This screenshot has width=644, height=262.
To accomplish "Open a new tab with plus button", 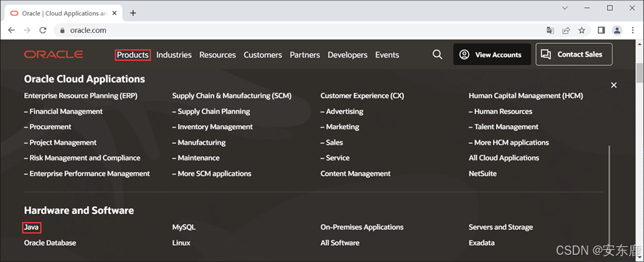I will [x=133, y=13].
